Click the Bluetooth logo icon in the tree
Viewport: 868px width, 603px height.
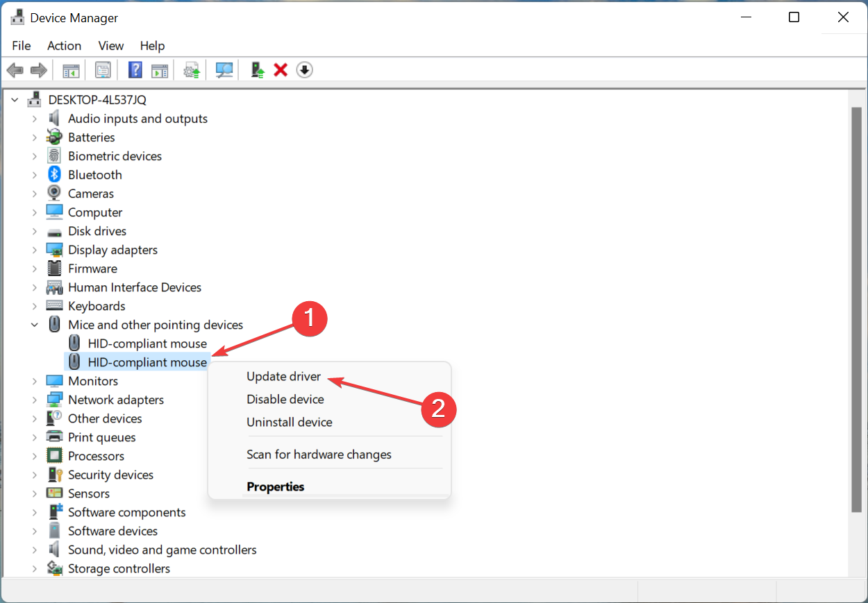pos(54,175)
